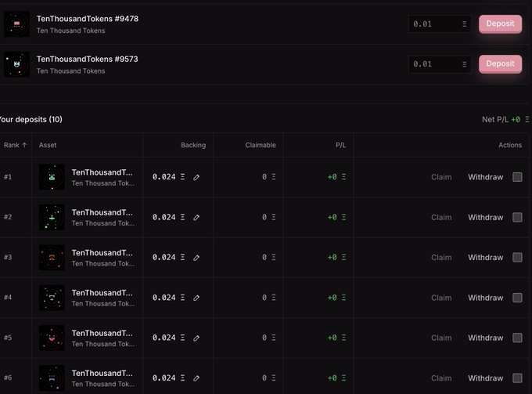Edit backing amount for rank #6 deposit
Screen dimensions: 532x394
point(196,378)
